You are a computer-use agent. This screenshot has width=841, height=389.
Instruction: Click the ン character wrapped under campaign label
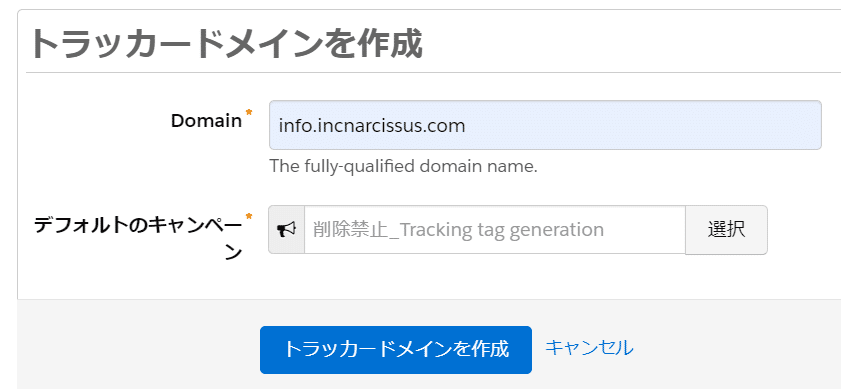233,252
